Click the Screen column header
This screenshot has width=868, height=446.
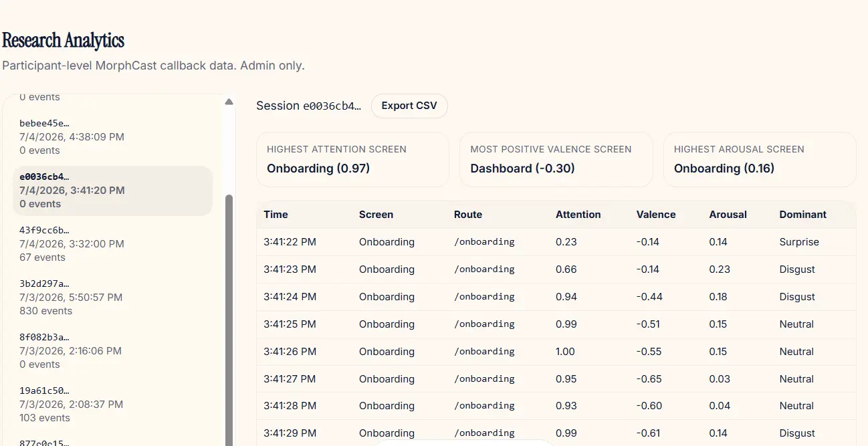click(376, 215)
